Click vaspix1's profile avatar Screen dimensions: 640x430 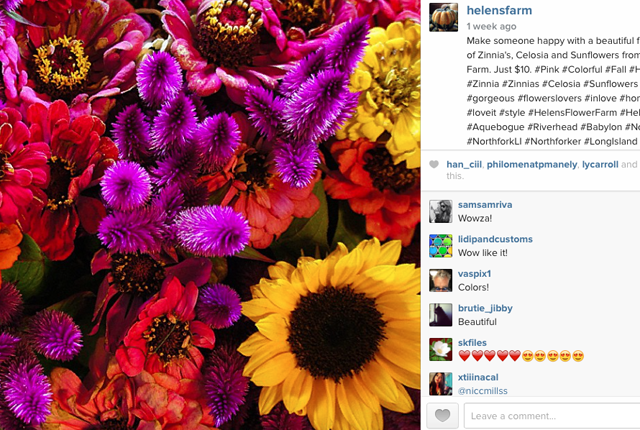tap(440, 280)
